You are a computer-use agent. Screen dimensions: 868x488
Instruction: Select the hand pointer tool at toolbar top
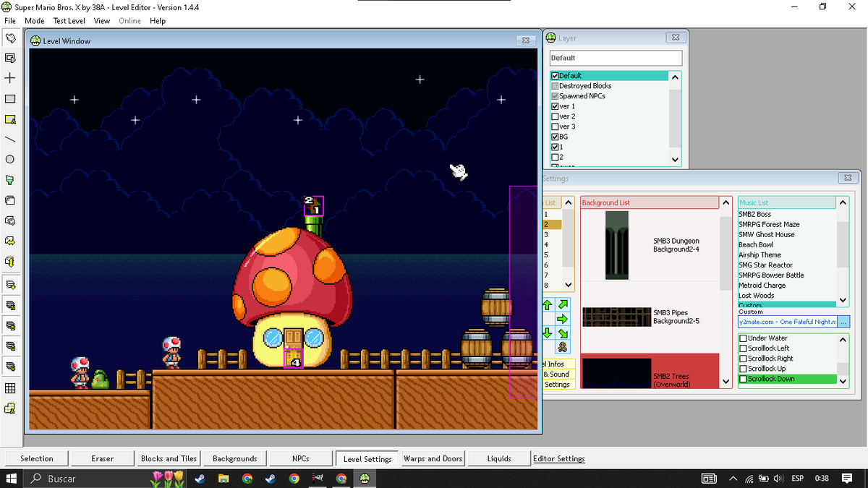pos(10,38)
